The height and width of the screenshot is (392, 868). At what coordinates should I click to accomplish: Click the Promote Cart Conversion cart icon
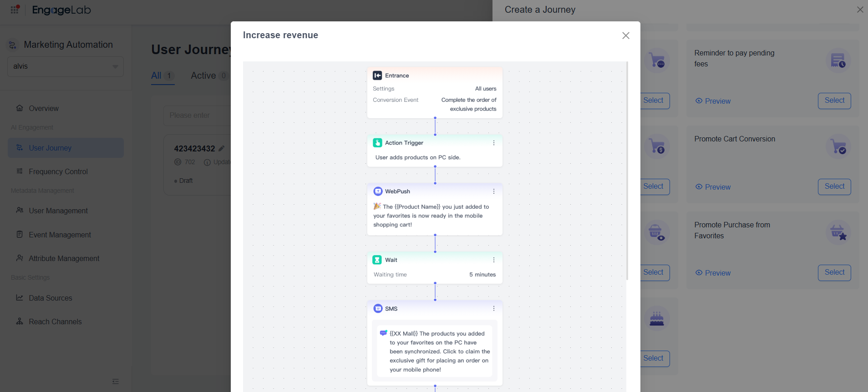[838, 146]
